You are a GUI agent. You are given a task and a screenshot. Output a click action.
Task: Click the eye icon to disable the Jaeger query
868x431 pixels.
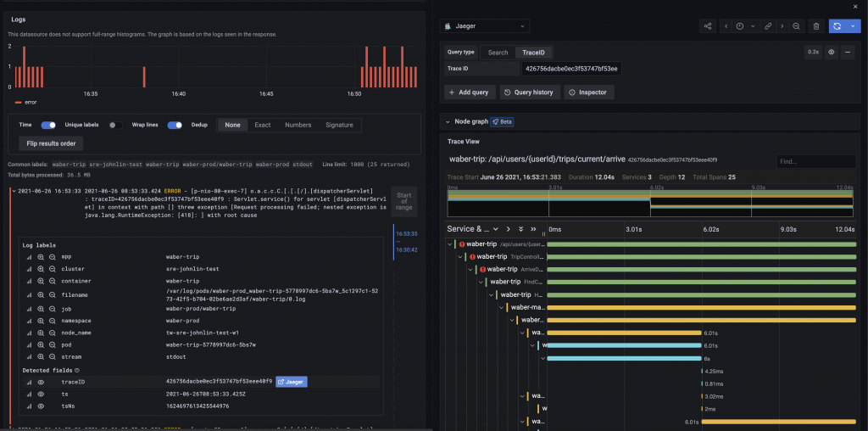pos(831,52)
